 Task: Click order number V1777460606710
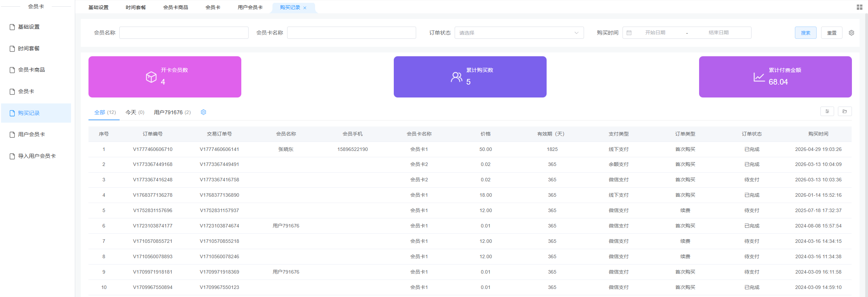click(152, 149)
